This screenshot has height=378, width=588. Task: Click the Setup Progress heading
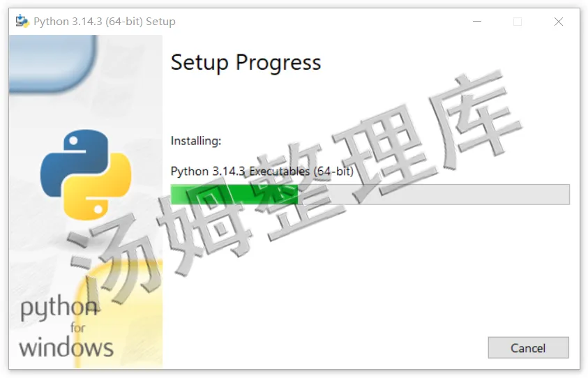coord(246,63)
